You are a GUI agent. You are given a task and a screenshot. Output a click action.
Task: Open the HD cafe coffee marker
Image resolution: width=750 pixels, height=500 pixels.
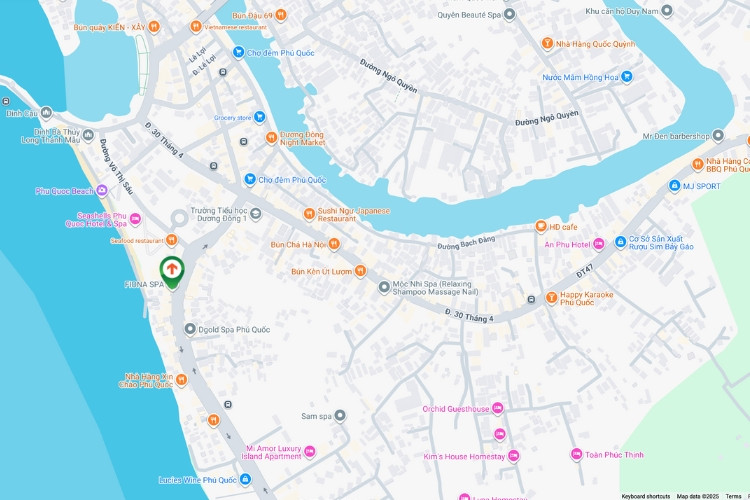[540, 226]
